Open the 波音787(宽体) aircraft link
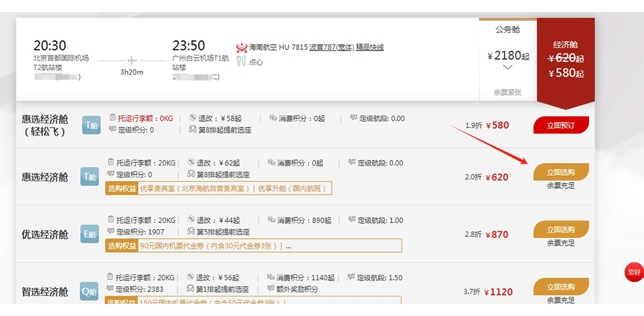This screenshot has height=316, width=644. 332,47
